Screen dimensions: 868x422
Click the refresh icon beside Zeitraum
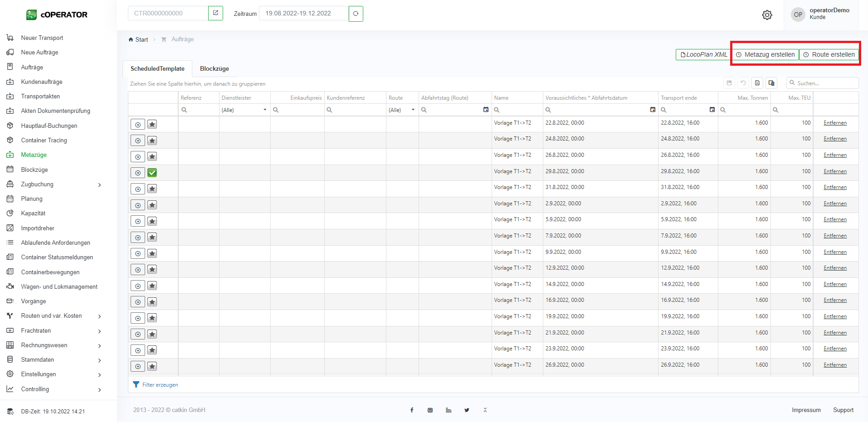pos(356,14)
